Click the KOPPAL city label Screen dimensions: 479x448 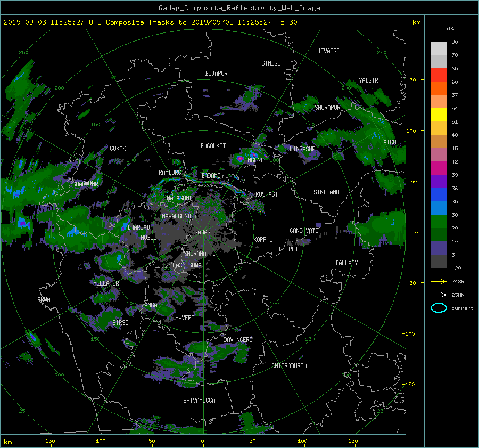click(263, 239)
